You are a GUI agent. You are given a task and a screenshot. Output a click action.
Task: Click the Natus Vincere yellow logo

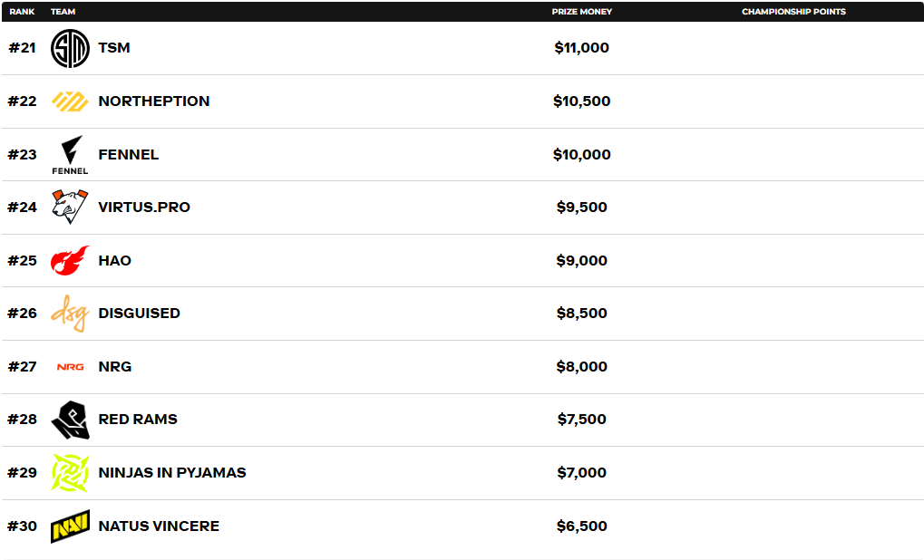click(x=70, y=526)
